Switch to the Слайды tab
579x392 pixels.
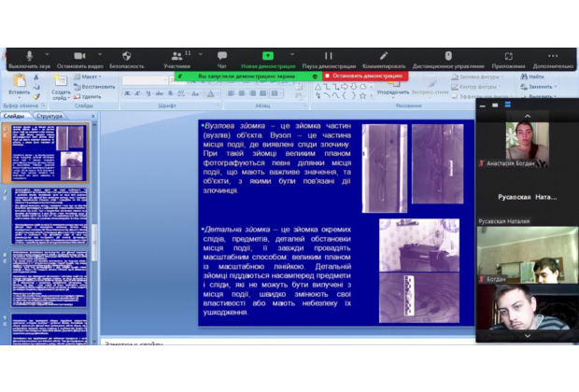[15, 117]
